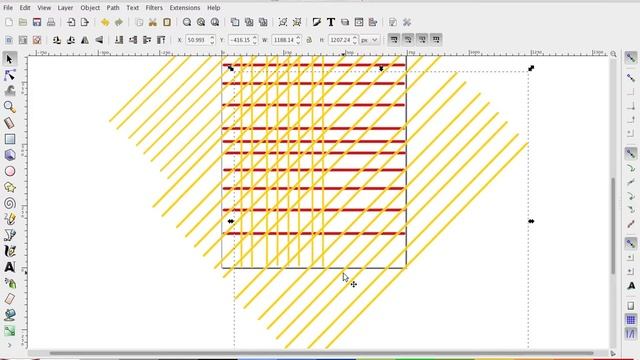The width and height of the screenshot is (640, 360).
Task: Select the Measure ruler tool
Action: [x=10, y=123]
